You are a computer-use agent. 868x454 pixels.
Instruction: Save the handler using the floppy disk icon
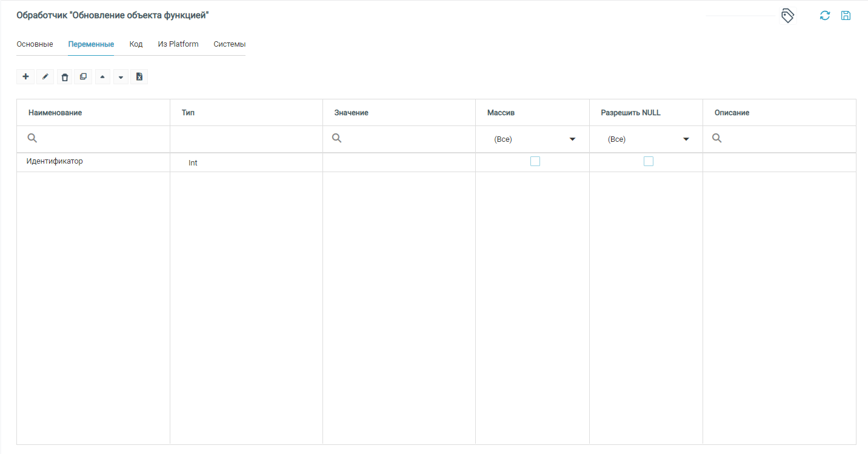point(846,16)
